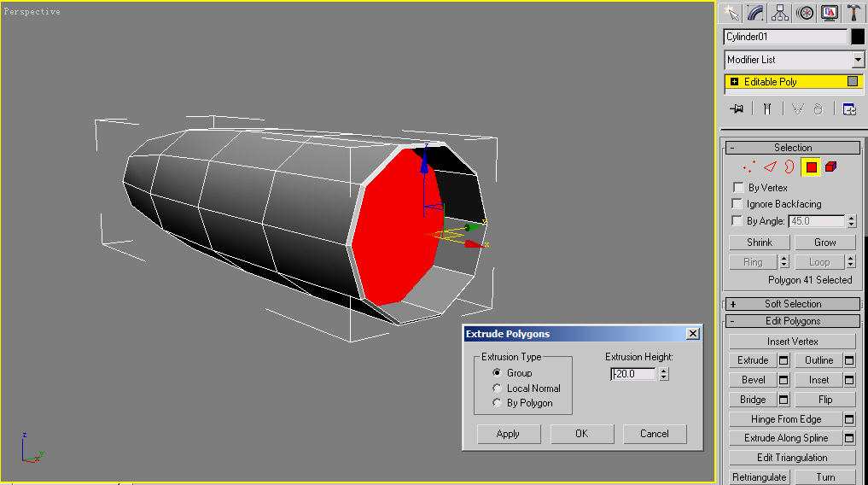The height and width of the screenshot is (485, 868).
Task: Select the Local Normal extrusion type
Action: click(x=498, y=389)
